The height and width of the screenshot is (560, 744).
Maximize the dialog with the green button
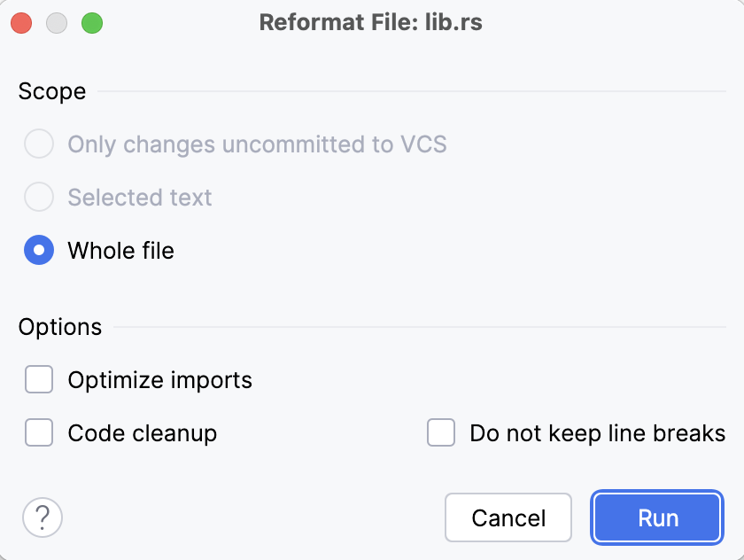pos(92,23)
